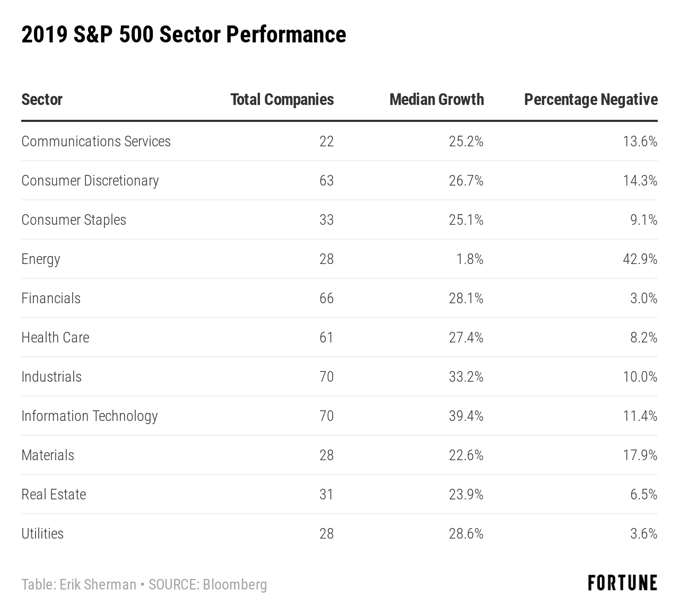
Task: Click the Utilities sector name
Action: [x=42, y=534]
